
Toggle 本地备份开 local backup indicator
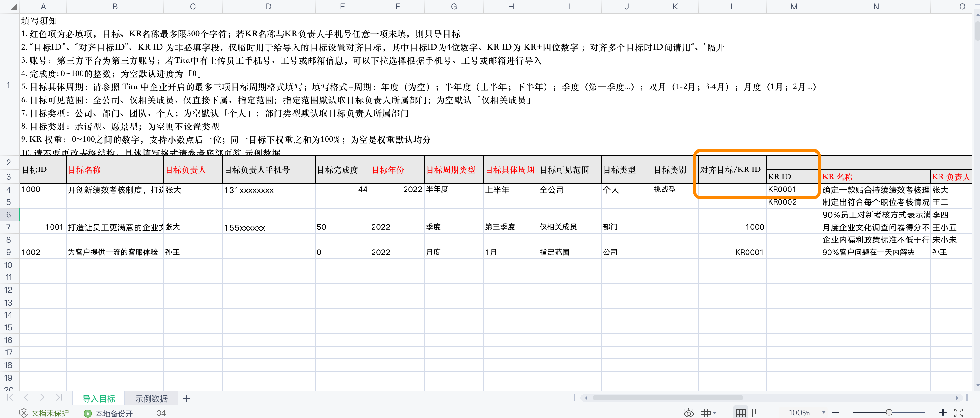(x=109, y=413)
